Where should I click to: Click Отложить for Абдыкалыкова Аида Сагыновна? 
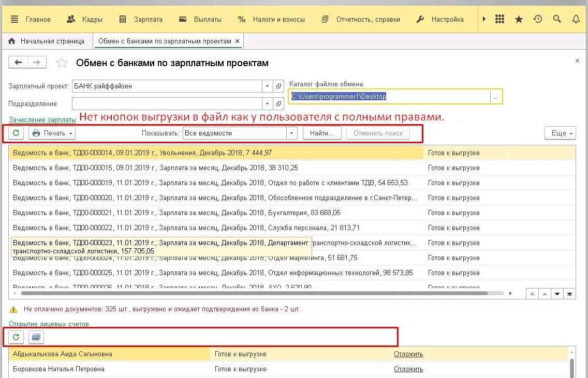408,354
